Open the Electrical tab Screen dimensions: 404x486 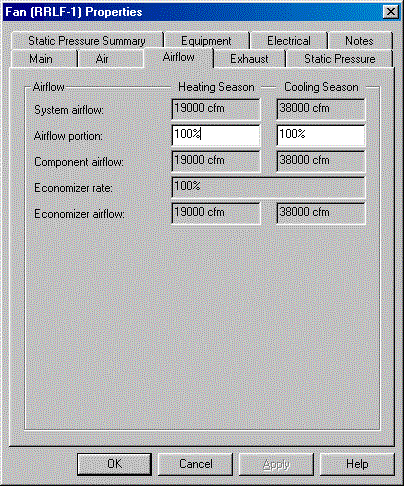pyautogui.click(x=289, y=41)
